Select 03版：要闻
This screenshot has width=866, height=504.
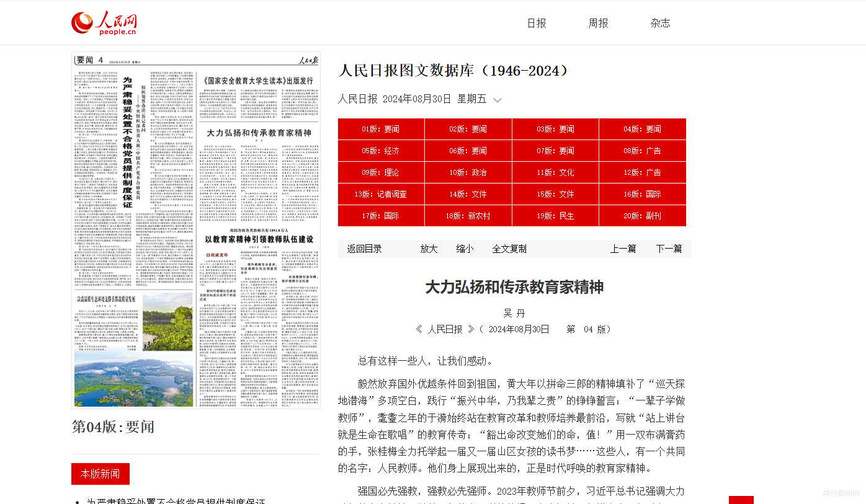pyautogui.click(x=555, y=129)
